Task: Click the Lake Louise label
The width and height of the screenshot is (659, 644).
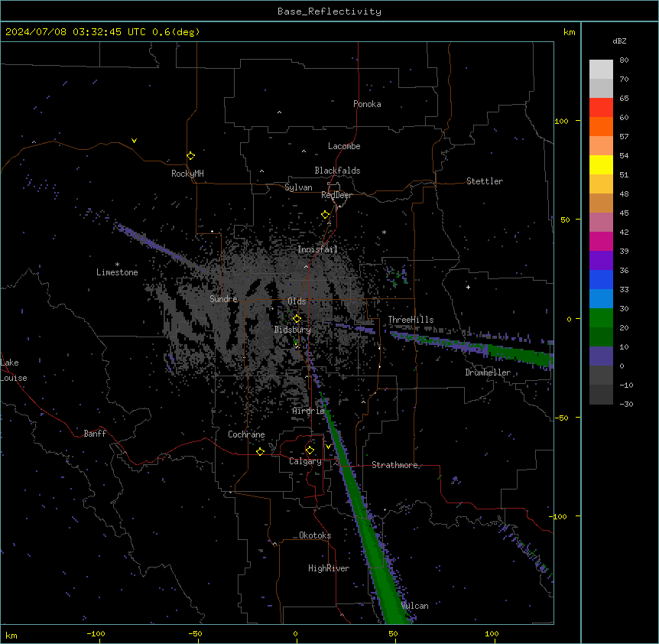Action: 14,370
